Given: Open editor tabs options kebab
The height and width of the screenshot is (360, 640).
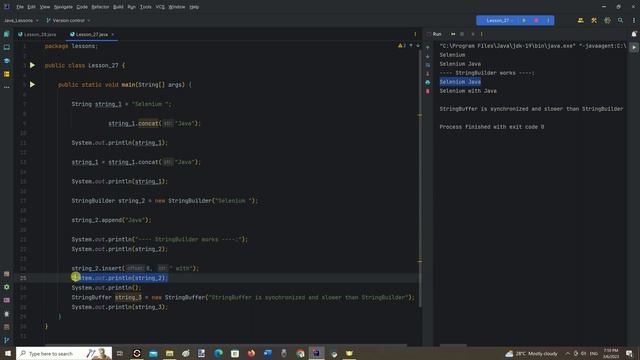Looking at the screenshot, I should pyautogui.click(x=415, y=34).
